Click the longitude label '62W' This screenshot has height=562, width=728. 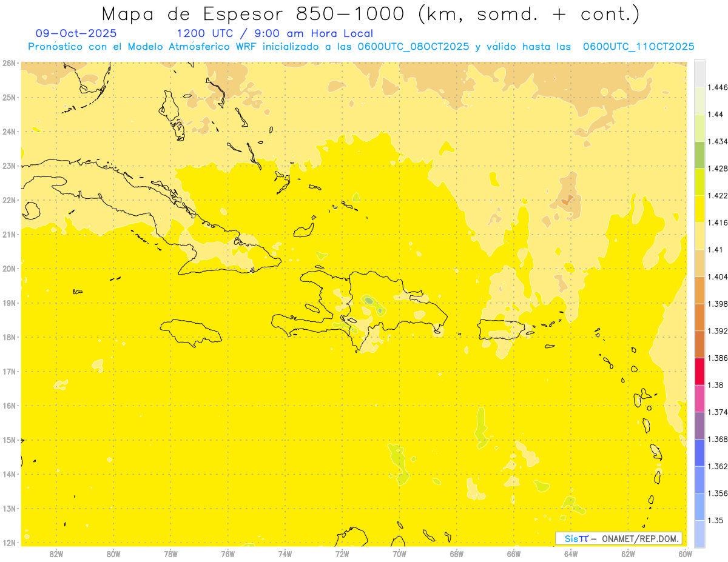pos(628,554)
